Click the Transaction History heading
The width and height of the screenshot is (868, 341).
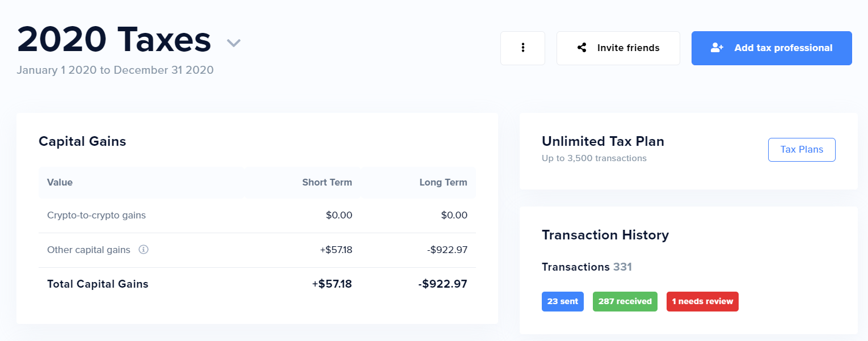coord(605,235)
